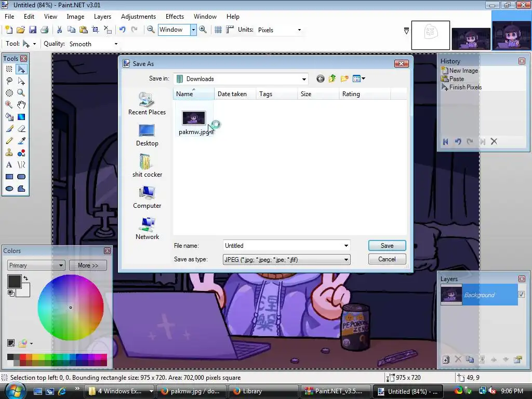
Task: Open the Save in Downloads dropdown
Action: [304, 79]
